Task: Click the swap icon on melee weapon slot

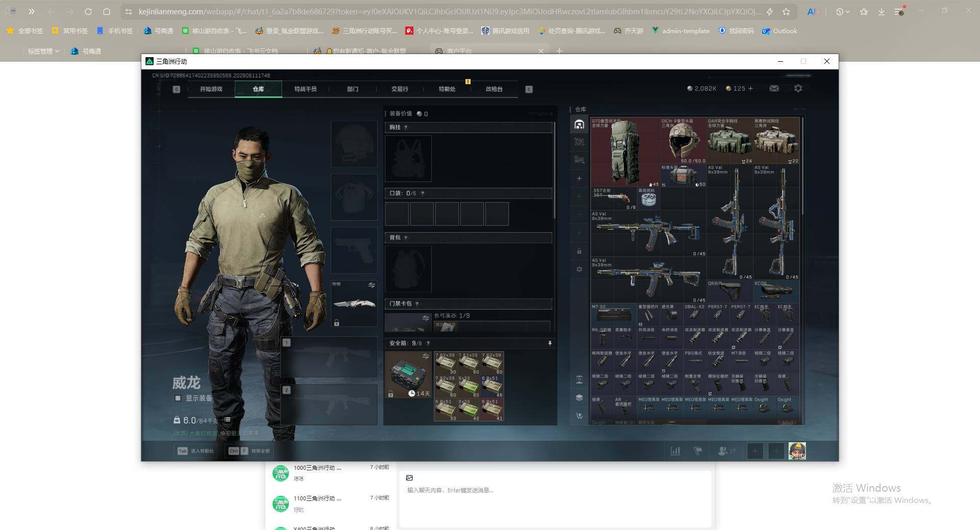Action: 372,285
